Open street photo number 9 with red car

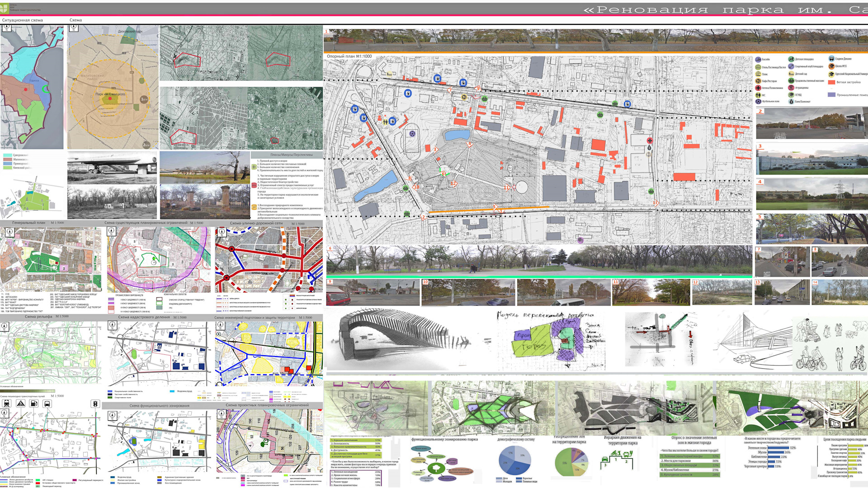373,292
